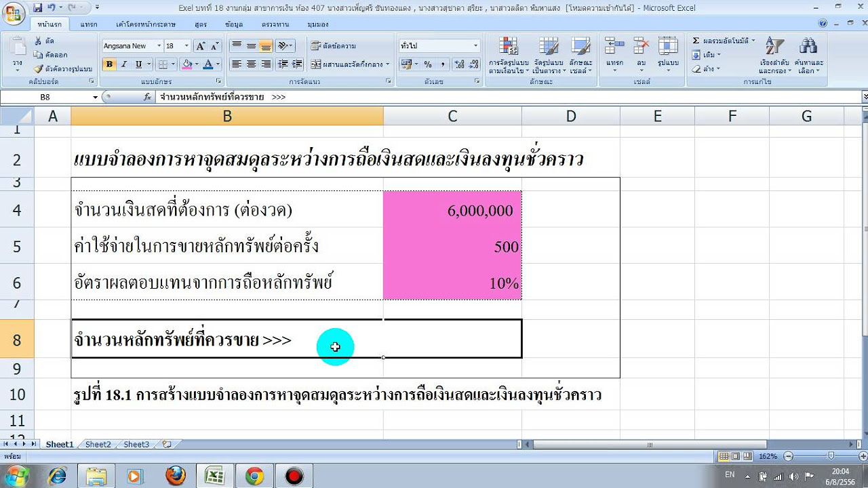Apply the pink fill color button
This screenshot has height=488, width=868.
(188, 64)
